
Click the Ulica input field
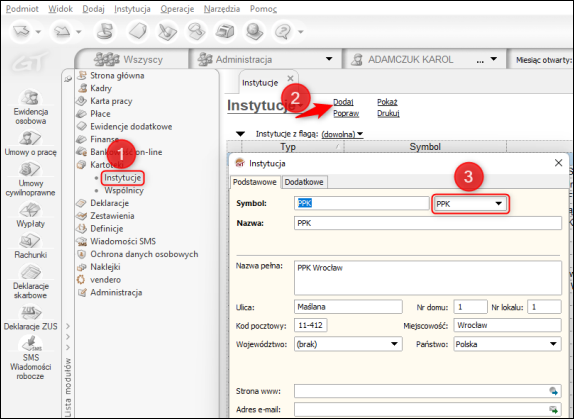coord(348,307)
